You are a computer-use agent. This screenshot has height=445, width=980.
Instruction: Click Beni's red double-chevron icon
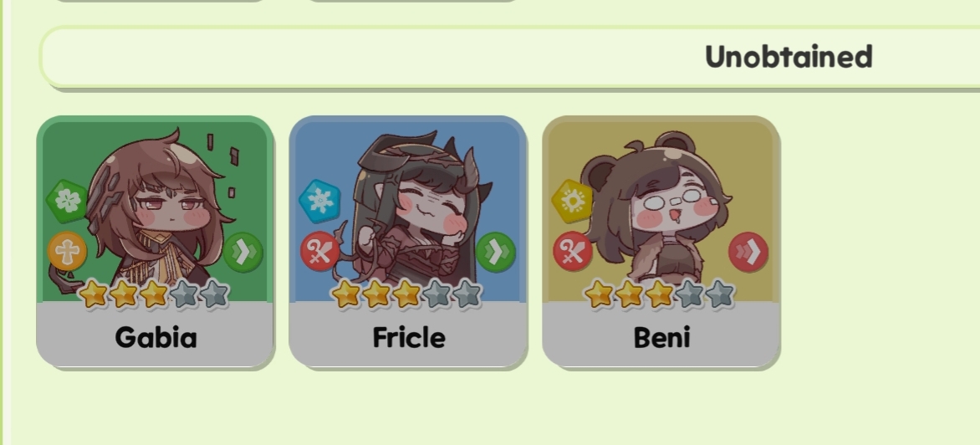coord(748,252)
